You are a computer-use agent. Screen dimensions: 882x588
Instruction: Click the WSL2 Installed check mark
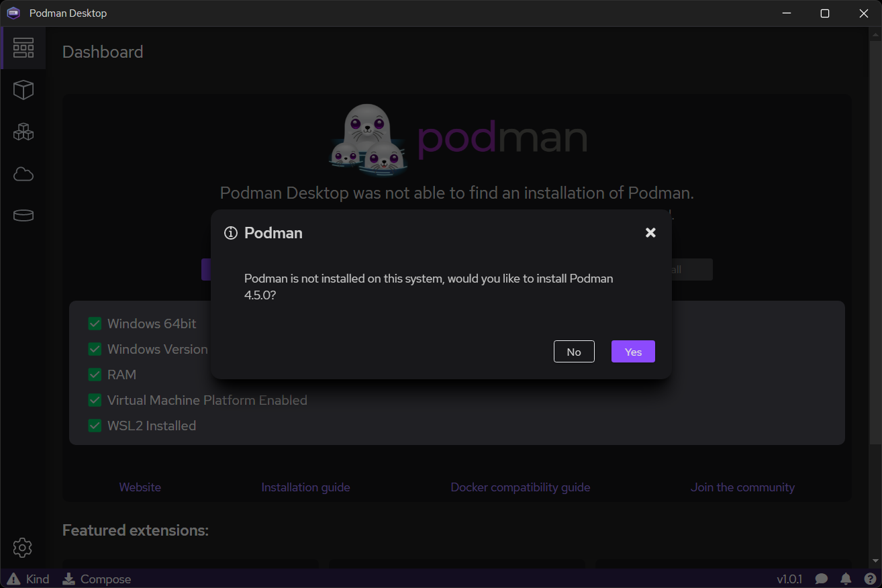point(95,426)
